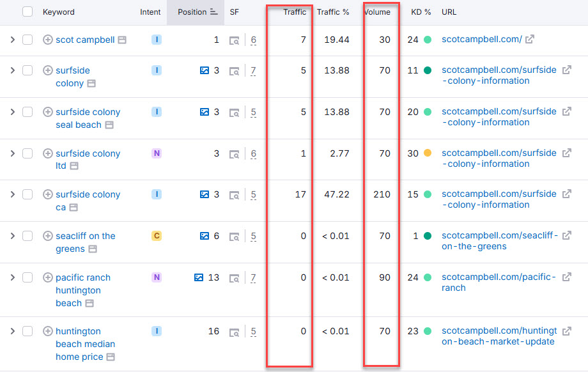View SERP icon in SF column for scot campbell
Screen dimensions: 588x372
(234, 40)
